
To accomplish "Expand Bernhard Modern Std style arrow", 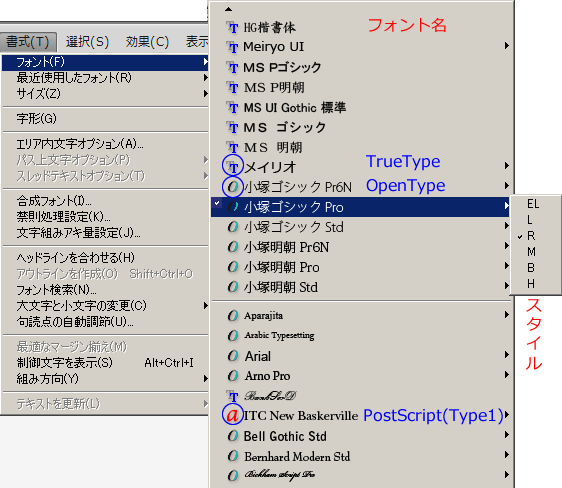I will [506, 455].
